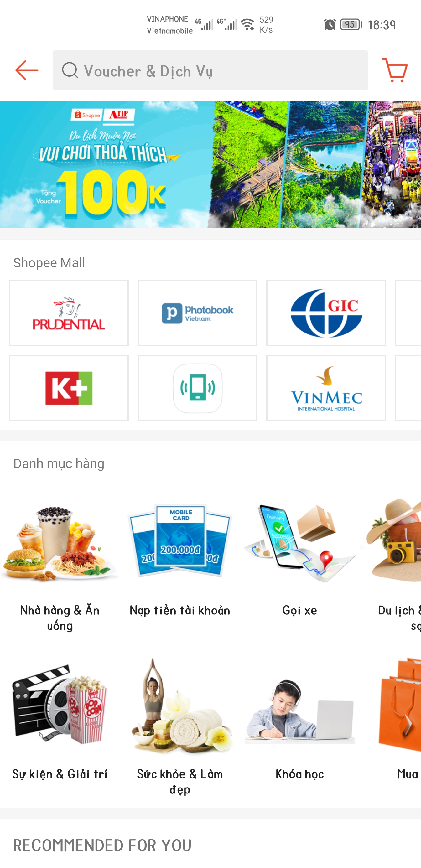Viewport: 421px width, 868px height.
Task: Tap the Voucher & Dịch Vụ search field
Action: (x=210, y=70)
